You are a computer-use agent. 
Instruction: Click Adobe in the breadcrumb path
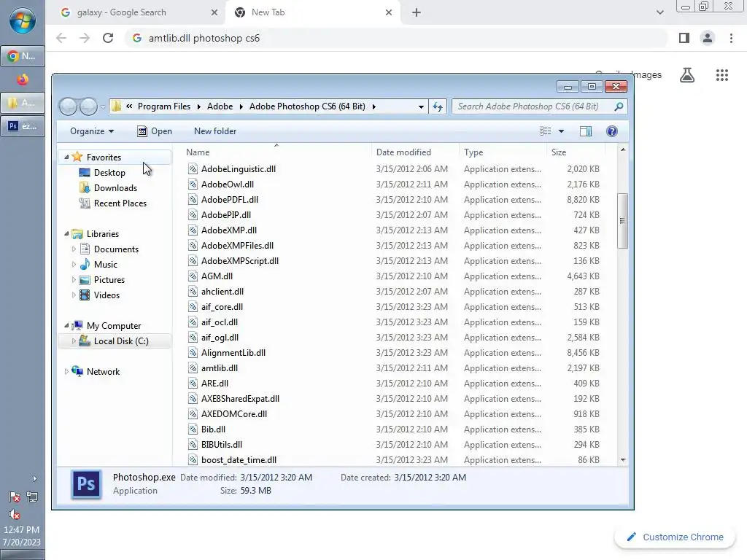pos(220,106)
